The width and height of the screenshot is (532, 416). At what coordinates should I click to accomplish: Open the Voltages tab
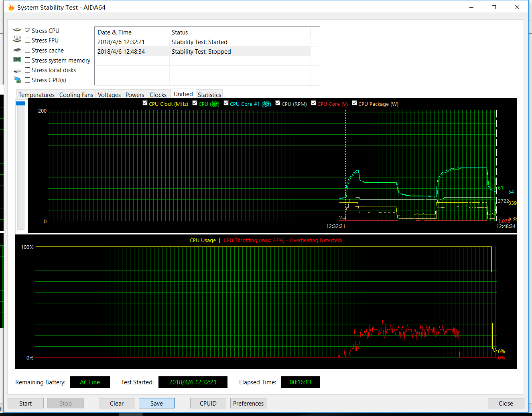[x=109, y=95]
